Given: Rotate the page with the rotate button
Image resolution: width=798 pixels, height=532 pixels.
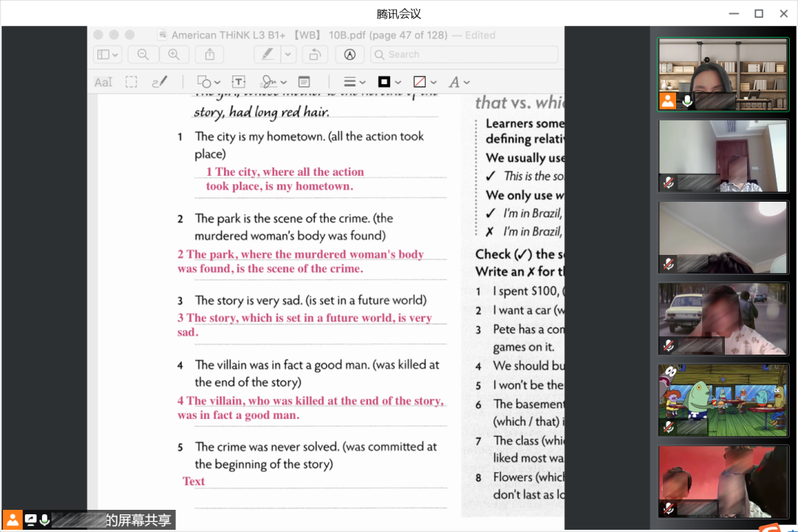Looking at the screenshot, I should tap(315, 55).
